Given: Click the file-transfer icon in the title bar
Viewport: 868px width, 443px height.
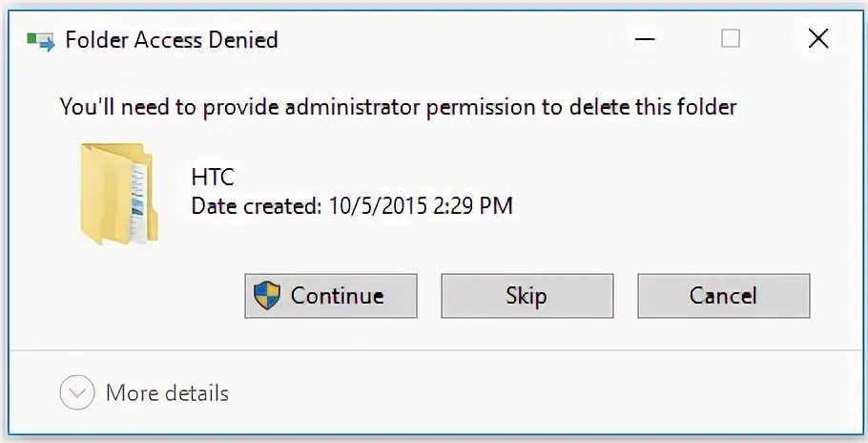Looking at the screenshot, I should 42,41.
